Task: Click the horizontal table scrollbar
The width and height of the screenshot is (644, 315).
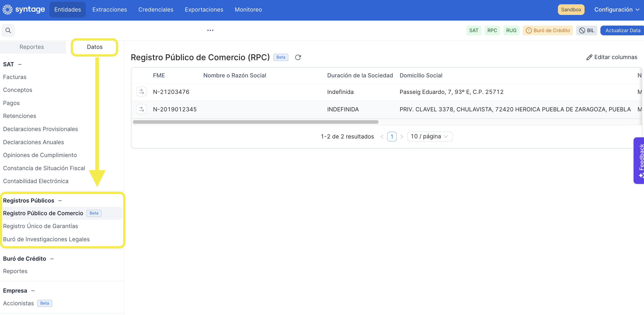Action: pyautogui.click(x=256, y=122)
